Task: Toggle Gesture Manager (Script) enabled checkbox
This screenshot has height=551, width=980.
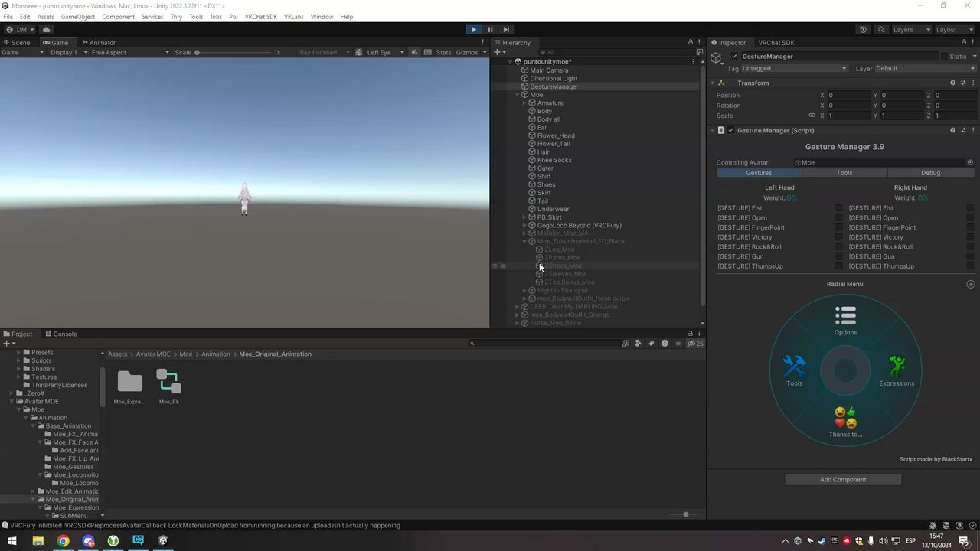Action: (x=730, y=130)
